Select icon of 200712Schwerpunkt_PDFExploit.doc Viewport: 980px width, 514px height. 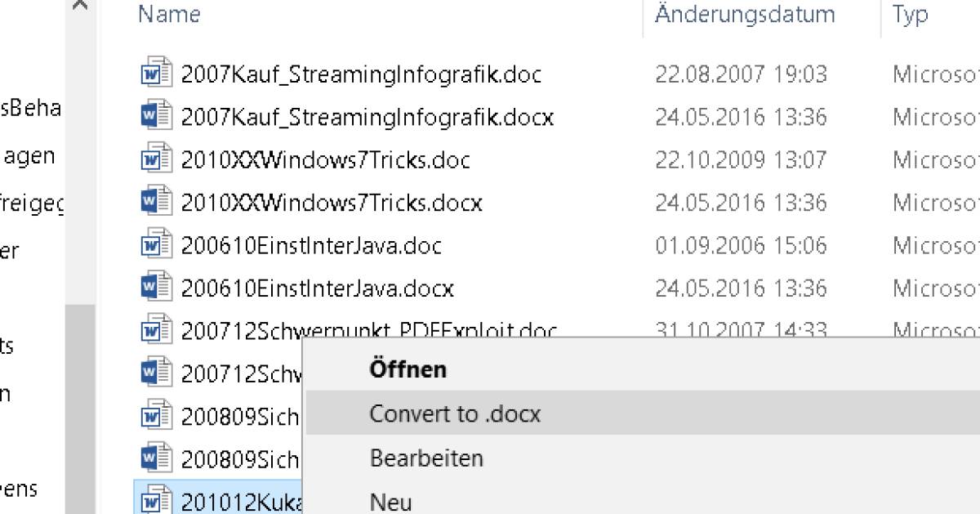(x=156, y=330)
